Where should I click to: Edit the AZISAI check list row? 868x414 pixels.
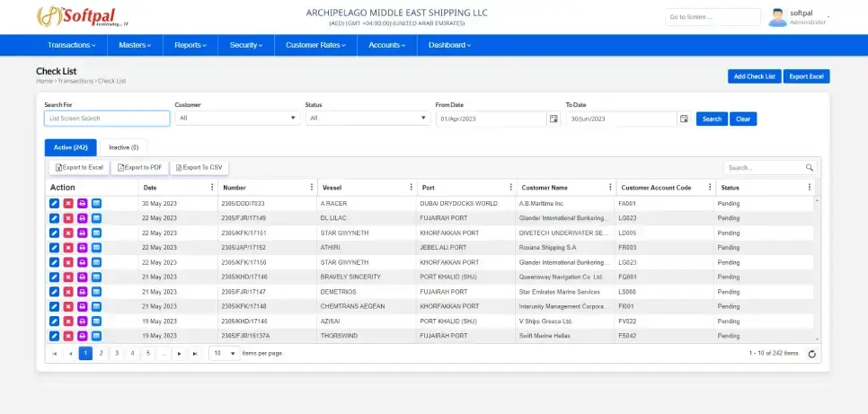pos(54,321)
